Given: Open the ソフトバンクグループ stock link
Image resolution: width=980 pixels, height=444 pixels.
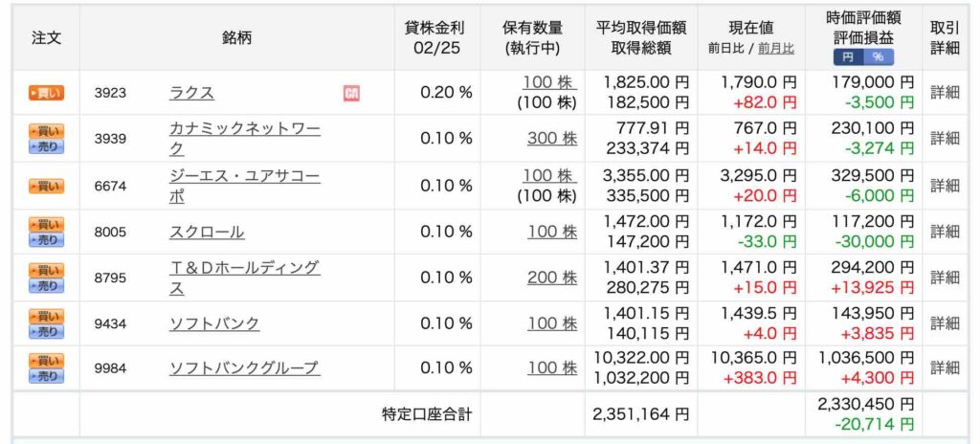Looking at the screenshot, I should coord(244,367).
